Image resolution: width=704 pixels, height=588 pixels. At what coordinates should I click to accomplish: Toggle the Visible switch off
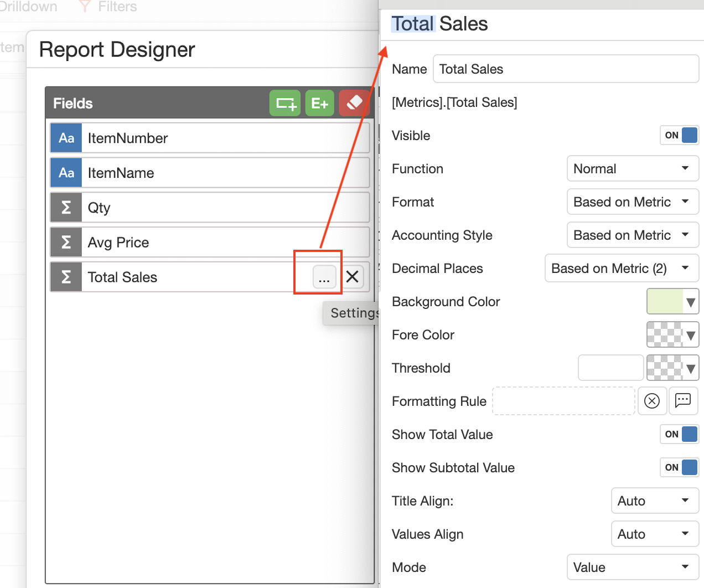tap(679, 135)
